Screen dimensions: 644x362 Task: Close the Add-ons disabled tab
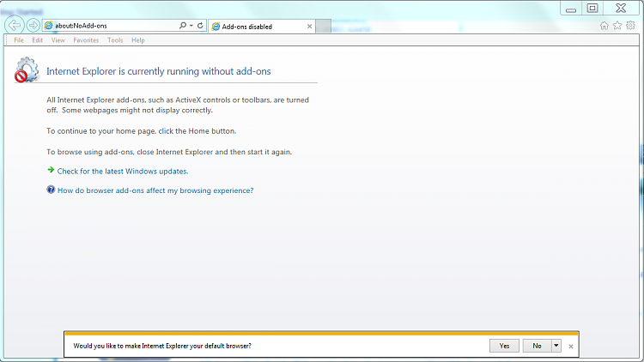click(x=310, y=27)
